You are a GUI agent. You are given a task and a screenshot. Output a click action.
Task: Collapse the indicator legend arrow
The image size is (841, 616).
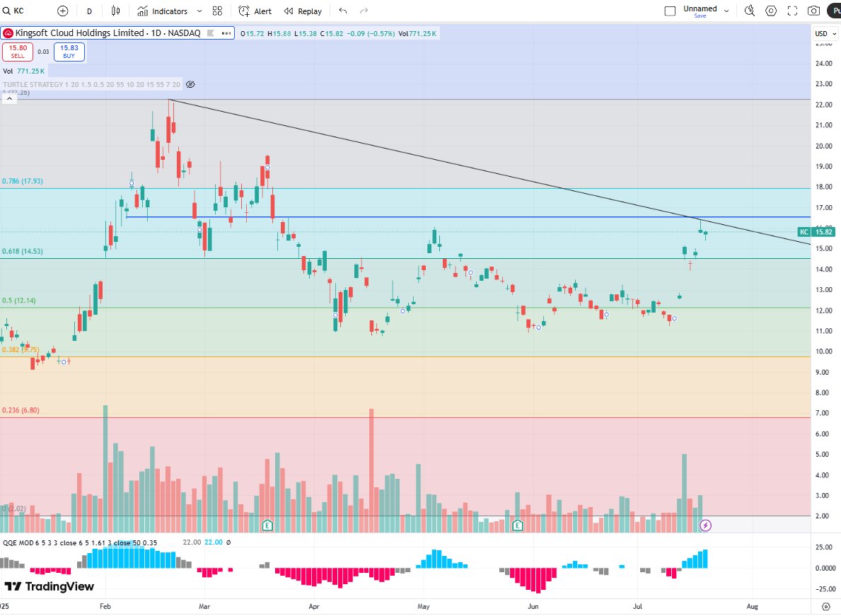point(10,98)
